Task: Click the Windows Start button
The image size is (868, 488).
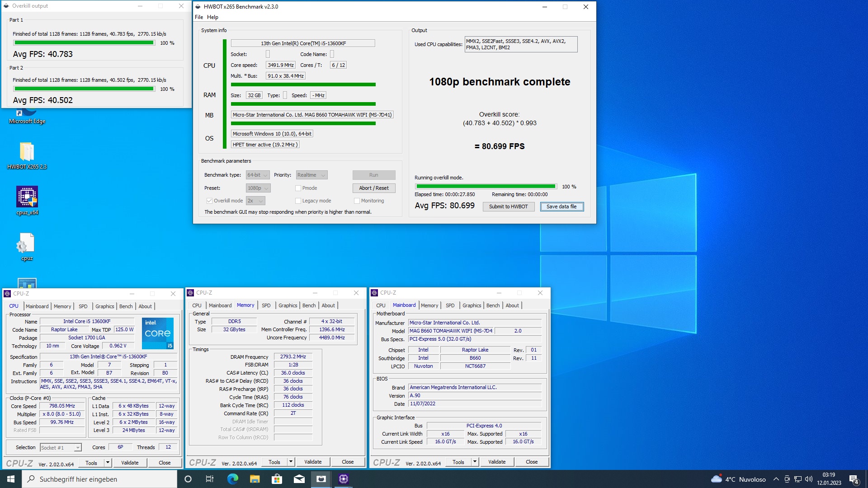Action: coord(11,479)
